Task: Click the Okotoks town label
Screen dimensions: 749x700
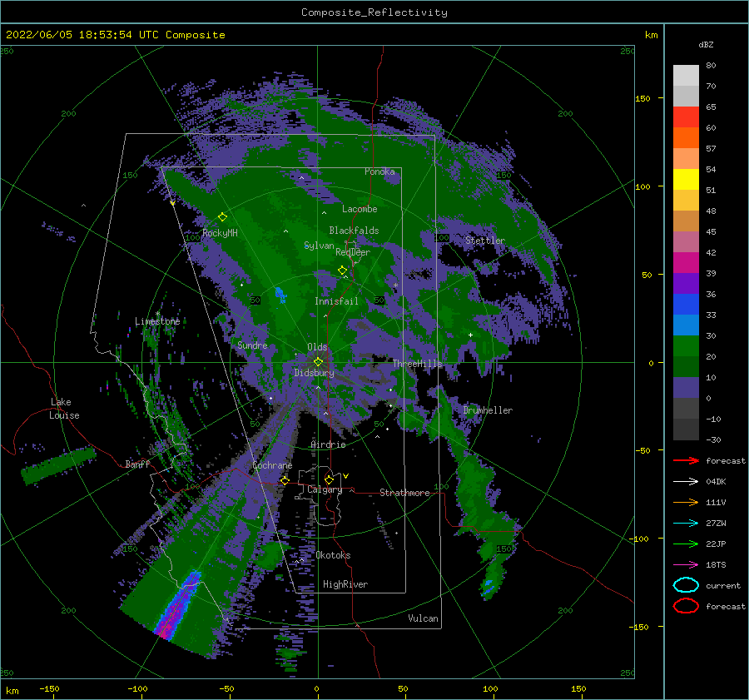Action: pos(333,555)
